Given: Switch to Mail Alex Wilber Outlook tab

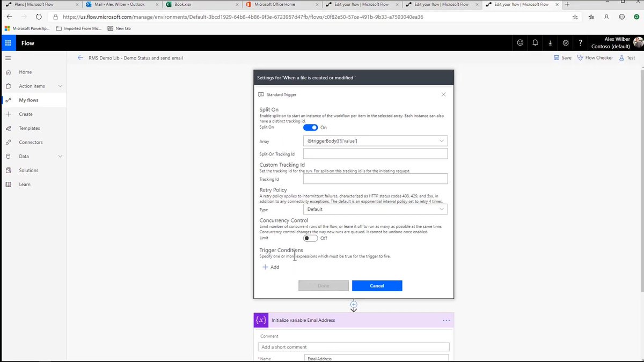Looking at the screenshot, I should 122,4.
